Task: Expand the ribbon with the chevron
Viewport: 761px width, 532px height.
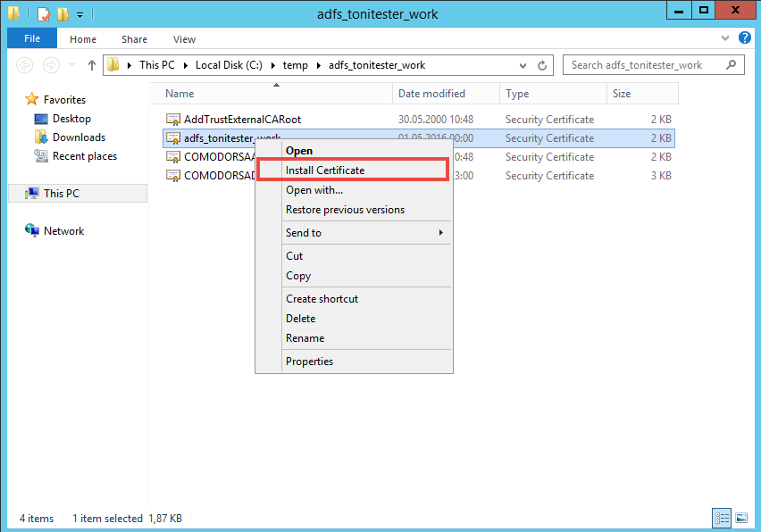Action: [x=724, y=39]
